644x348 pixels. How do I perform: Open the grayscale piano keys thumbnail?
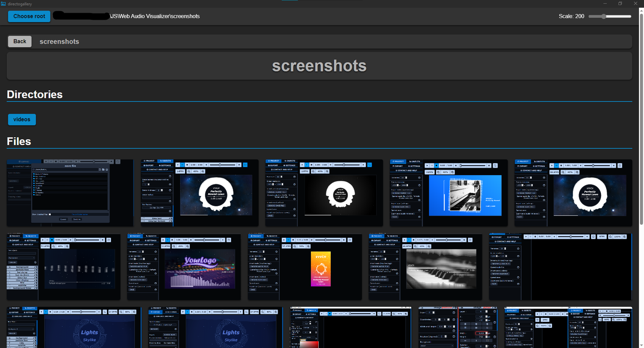[x=425, y=267]
